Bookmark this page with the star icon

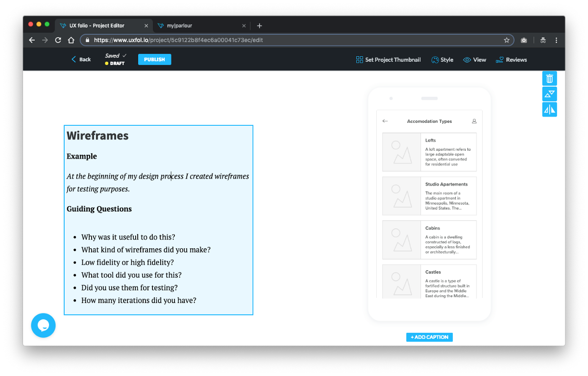pos(507,40)
